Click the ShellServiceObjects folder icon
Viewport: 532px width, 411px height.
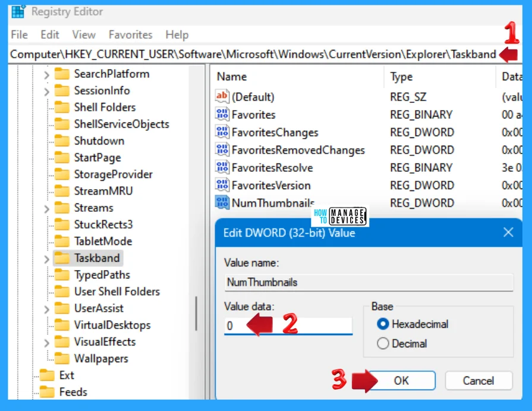tap(62, 124)
